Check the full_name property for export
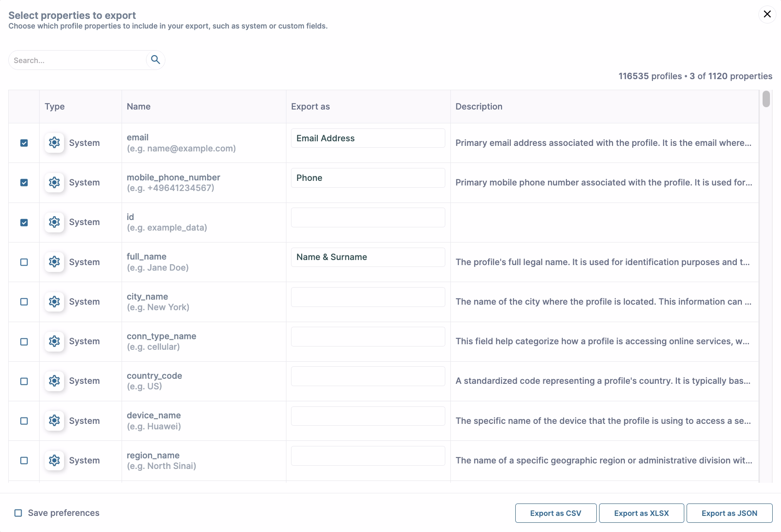The width and height of the screenshot is (781, 532). coord(24,262)
